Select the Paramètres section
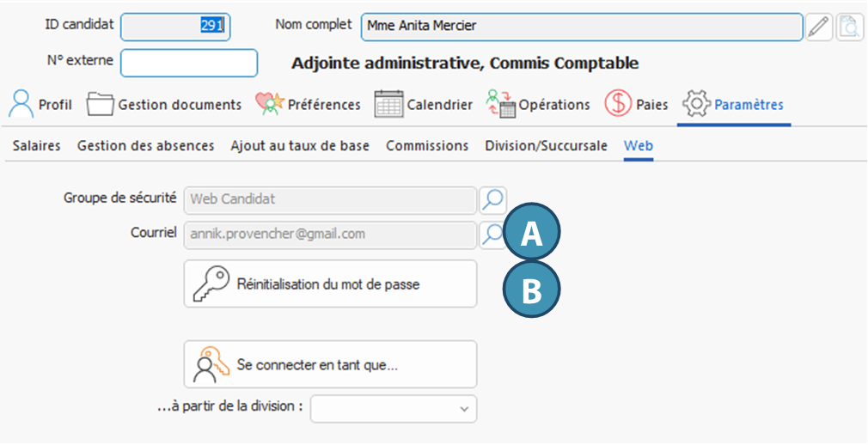The image size is (868, 445). [733, 105]
